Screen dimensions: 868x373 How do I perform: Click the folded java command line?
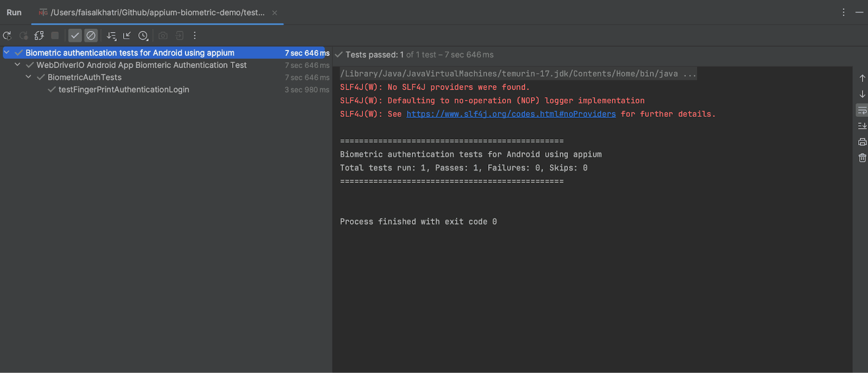pyautogui.click(x=518, y=73)
